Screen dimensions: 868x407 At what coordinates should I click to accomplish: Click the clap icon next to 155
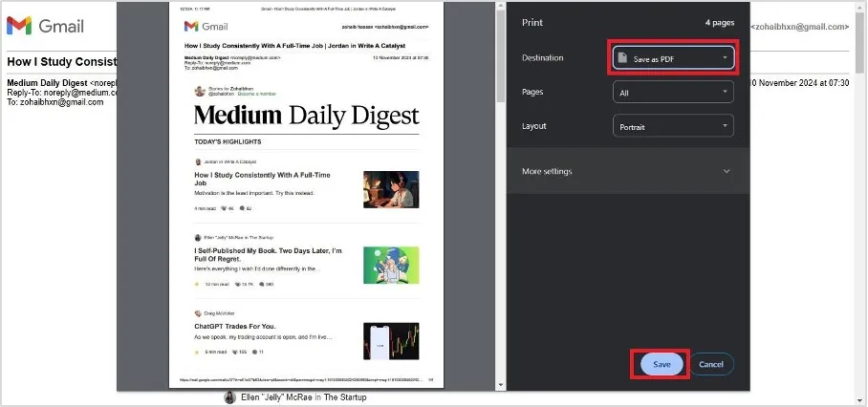(234, 352)
